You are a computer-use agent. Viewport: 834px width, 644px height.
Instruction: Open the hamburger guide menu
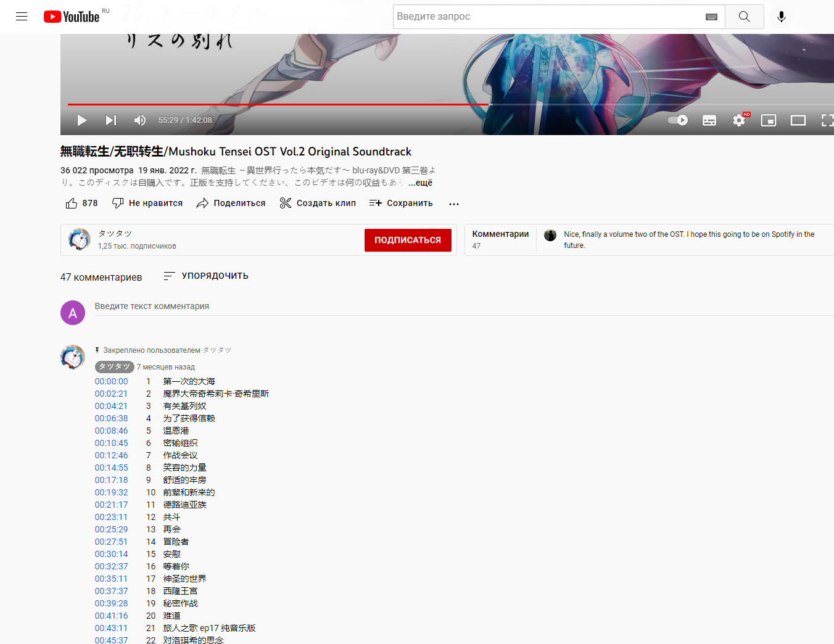(x=22, y=17)
